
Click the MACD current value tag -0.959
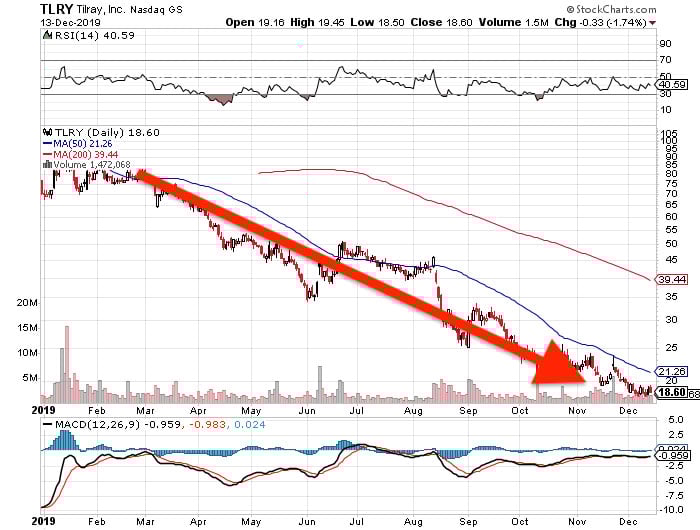pyautogui.click(x=672, y=456)
